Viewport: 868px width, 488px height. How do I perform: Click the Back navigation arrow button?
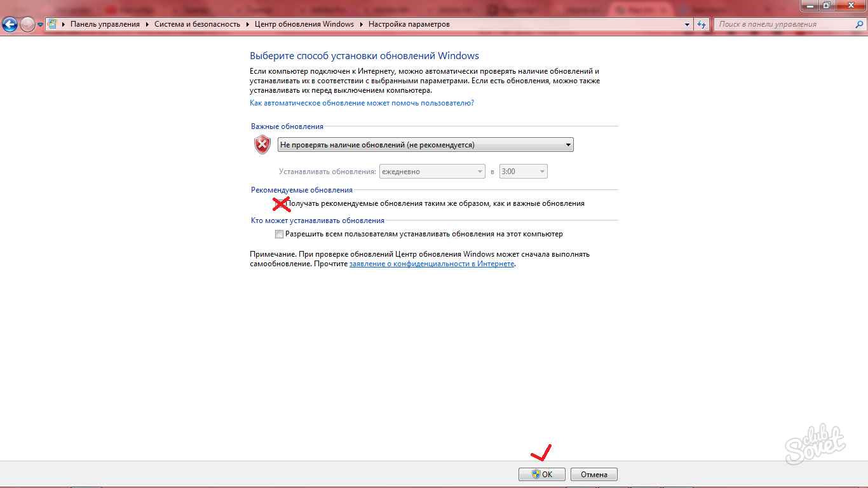(x=10, y=25)
